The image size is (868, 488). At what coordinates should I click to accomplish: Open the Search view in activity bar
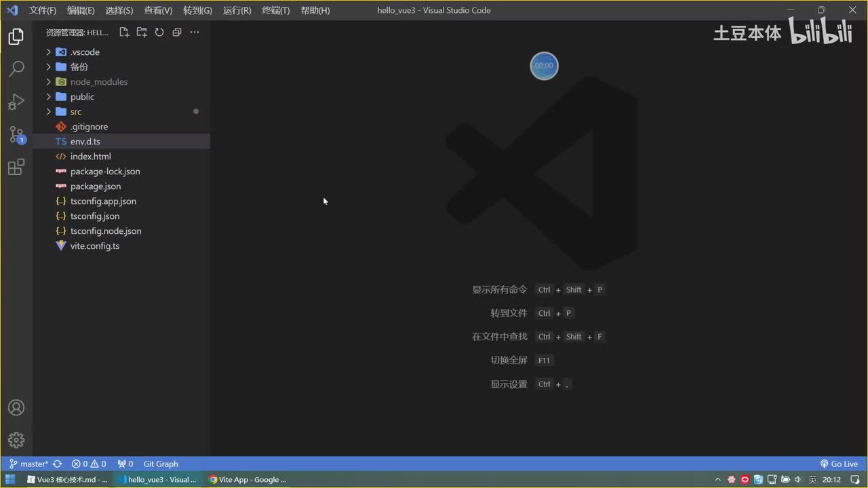click(16, 69)
